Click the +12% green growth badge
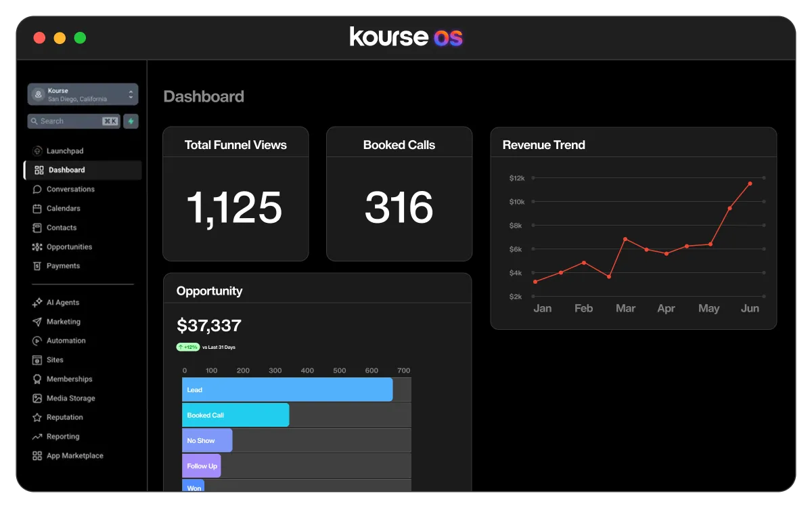The image size is (812, 508). pyautogui.click(x=188, y=347)
